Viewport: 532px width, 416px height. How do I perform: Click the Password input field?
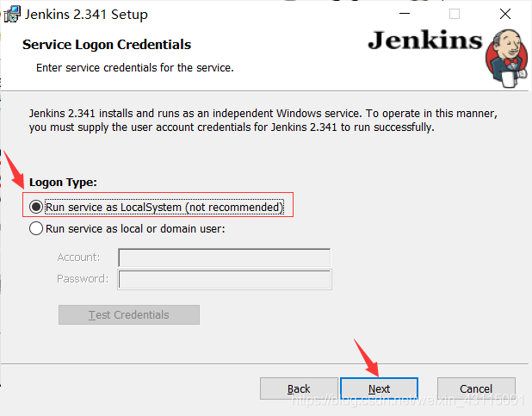(x=225, y=279)
